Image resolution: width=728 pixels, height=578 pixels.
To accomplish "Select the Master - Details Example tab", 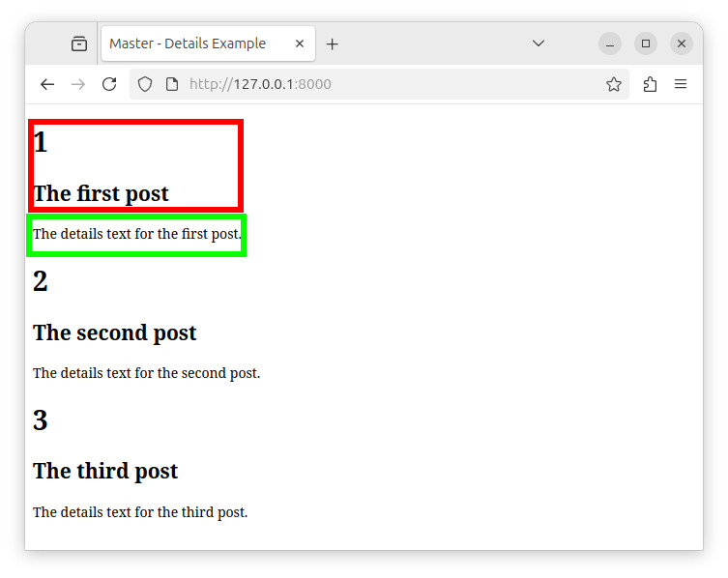I will pyautogui.click(x=208, y=43).
